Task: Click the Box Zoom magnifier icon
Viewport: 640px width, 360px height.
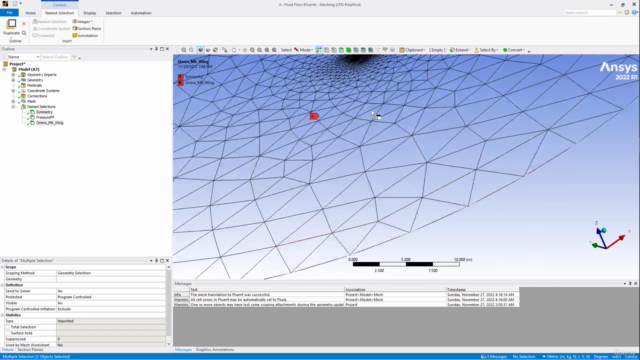Action: click(267, 50)
